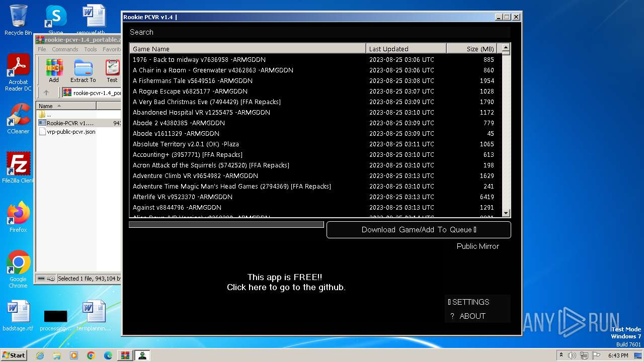This screenshot has width=644, height=362.
Task: Click the WinRAR Test toolbar icon
Action: pyautogui.click(x=112, y=71)
